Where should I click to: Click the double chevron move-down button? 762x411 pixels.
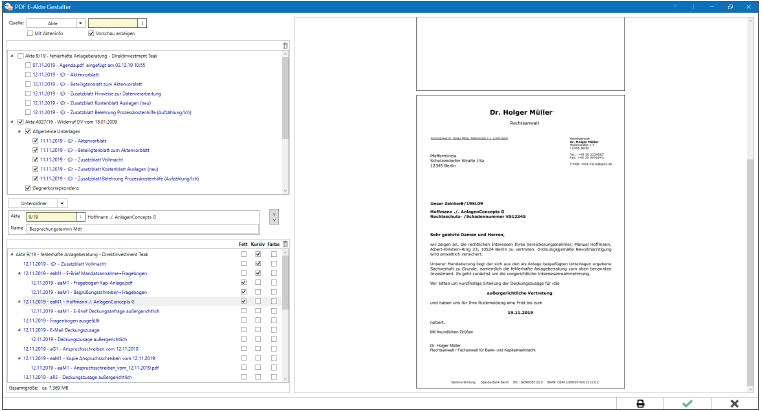pyautogui.click(x=274, y=217)
